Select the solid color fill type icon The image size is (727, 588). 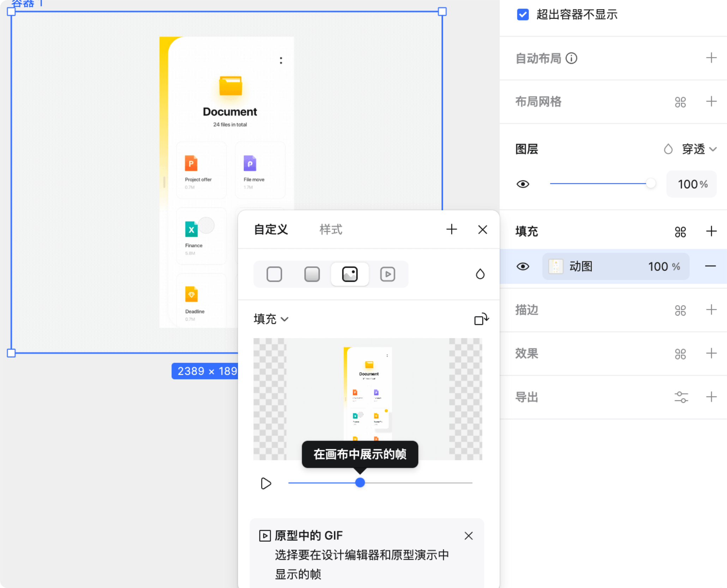274,274
